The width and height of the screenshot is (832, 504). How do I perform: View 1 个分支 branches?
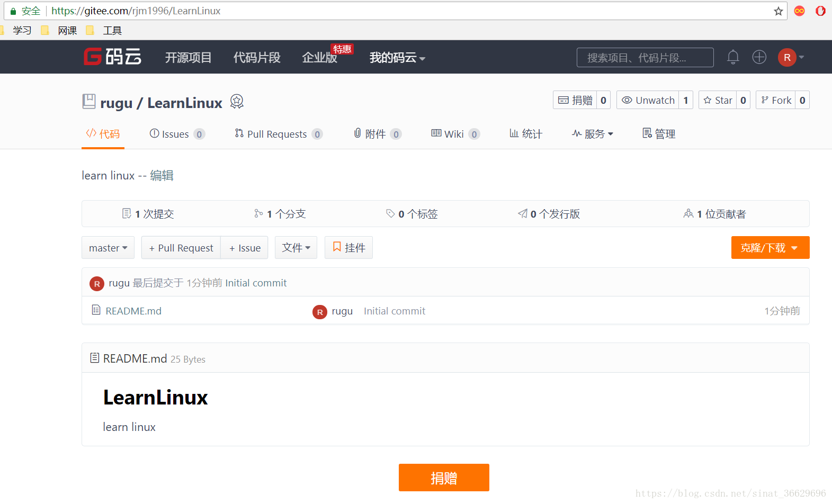[x=280, y=214]
